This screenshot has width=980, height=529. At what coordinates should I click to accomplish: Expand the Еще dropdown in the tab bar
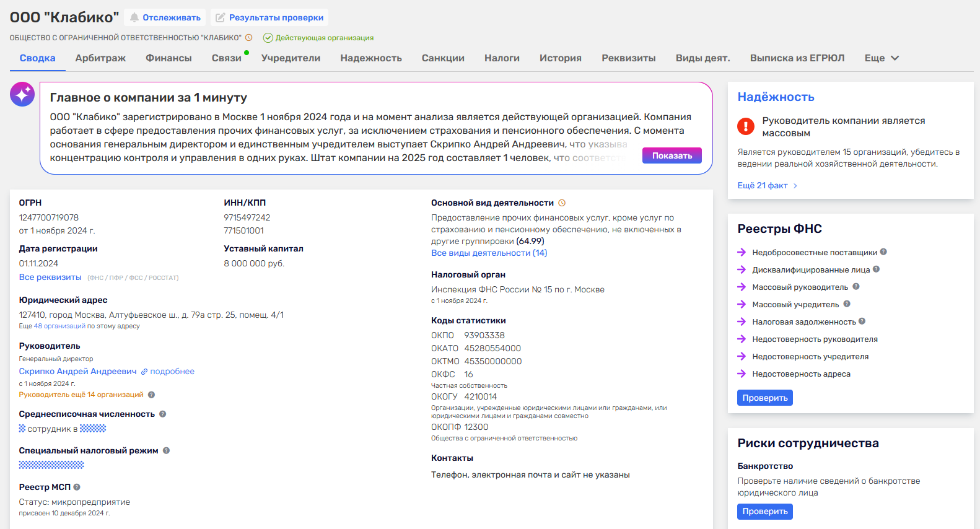coord(882,58)
